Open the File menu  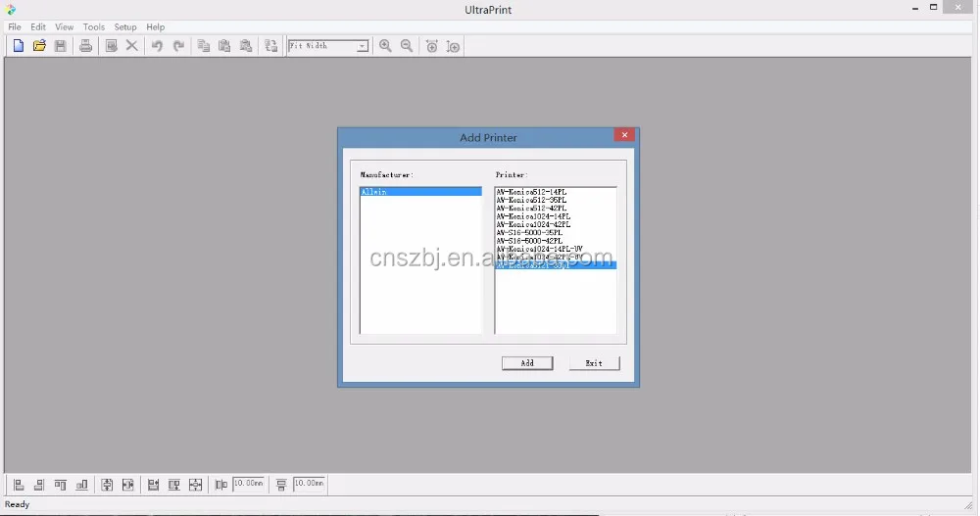coord(15,27)
